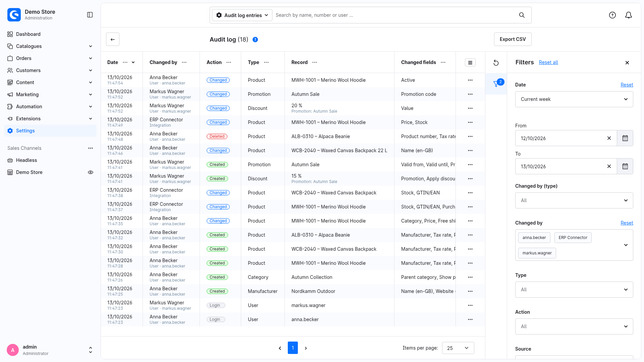Click Reset all filters link
The height and width of the screenshot is (362, 644).
click(x=548, y=62)
